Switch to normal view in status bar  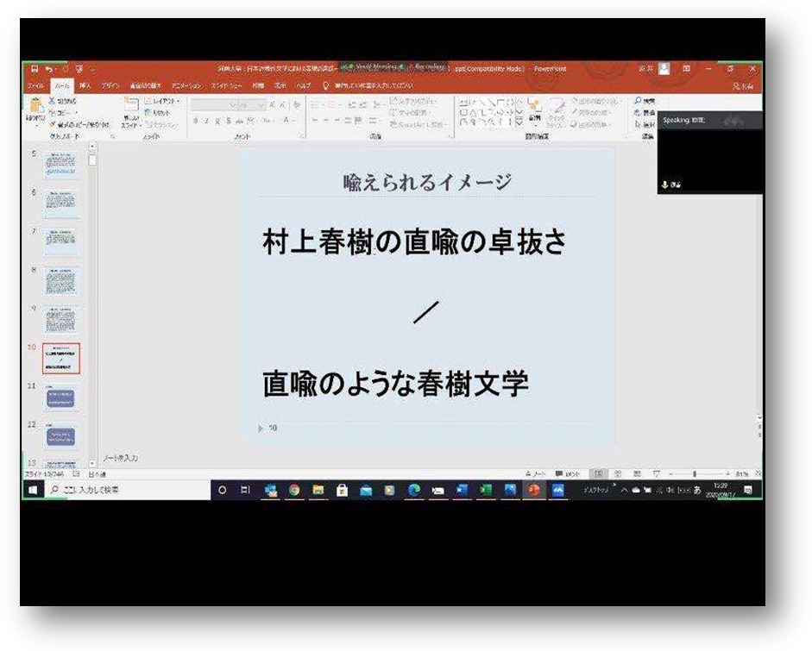pyautogui.click(x=598, y=473)
